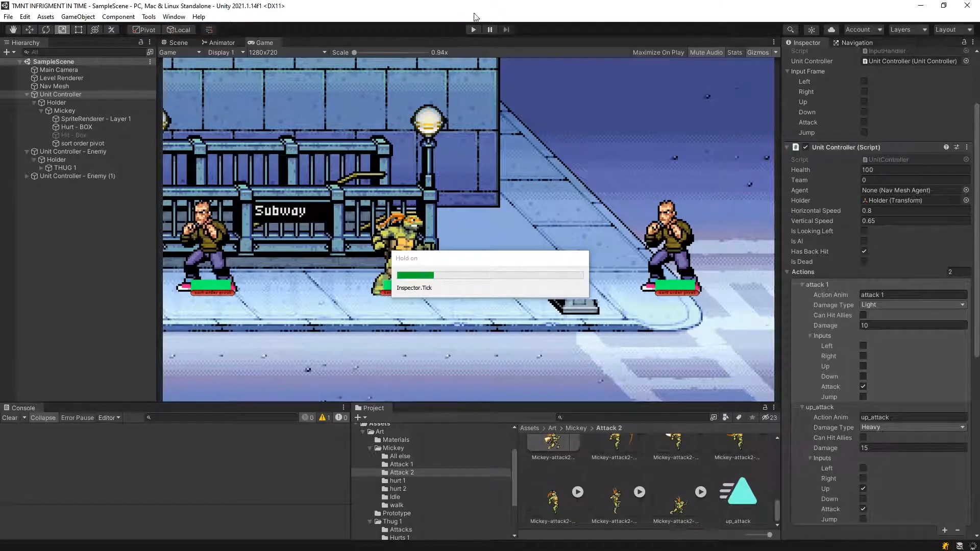This screenshot has width=980, height=551.
Task: Click the Play button
Action: pos(473,30)
